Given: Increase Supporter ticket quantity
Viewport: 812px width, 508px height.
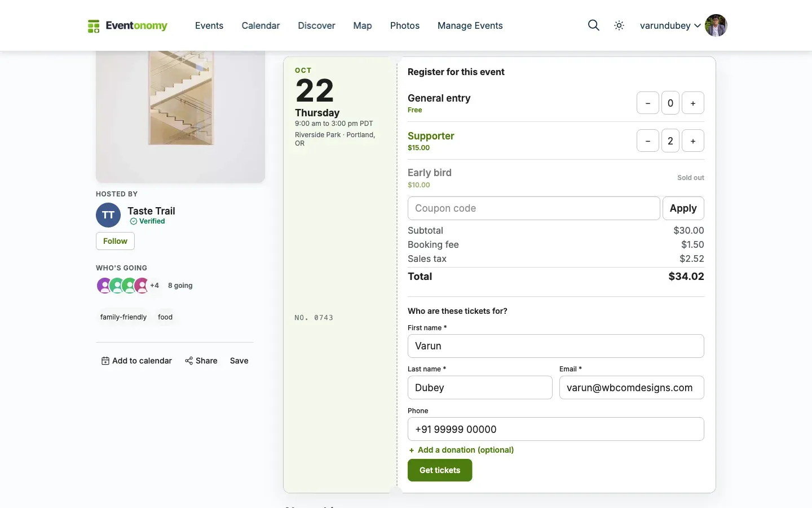Looking at the screenshot, I should 693,141.
